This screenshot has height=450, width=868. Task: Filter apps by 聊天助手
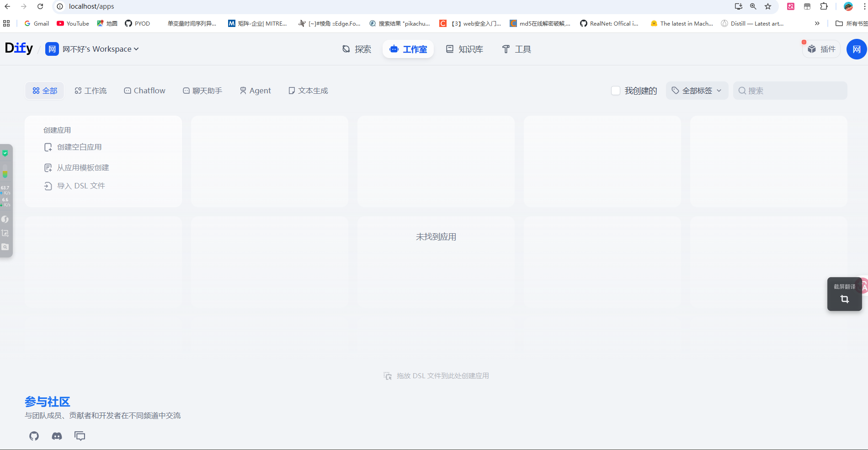[x=202, y=91]
